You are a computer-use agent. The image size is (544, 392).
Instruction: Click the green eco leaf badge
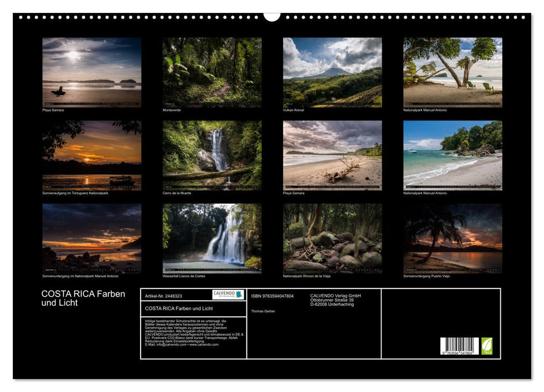click(486, 346)
